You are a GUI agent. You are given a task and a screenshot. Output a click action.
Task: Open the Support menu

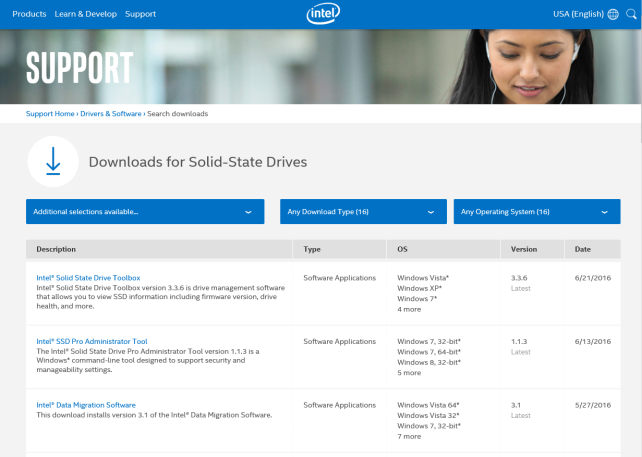[141, 14]
